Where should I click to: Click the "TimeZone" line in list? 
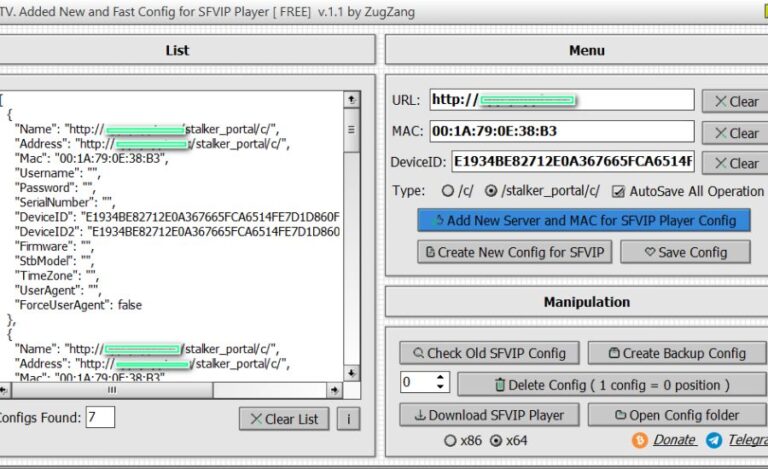[56, 276]
